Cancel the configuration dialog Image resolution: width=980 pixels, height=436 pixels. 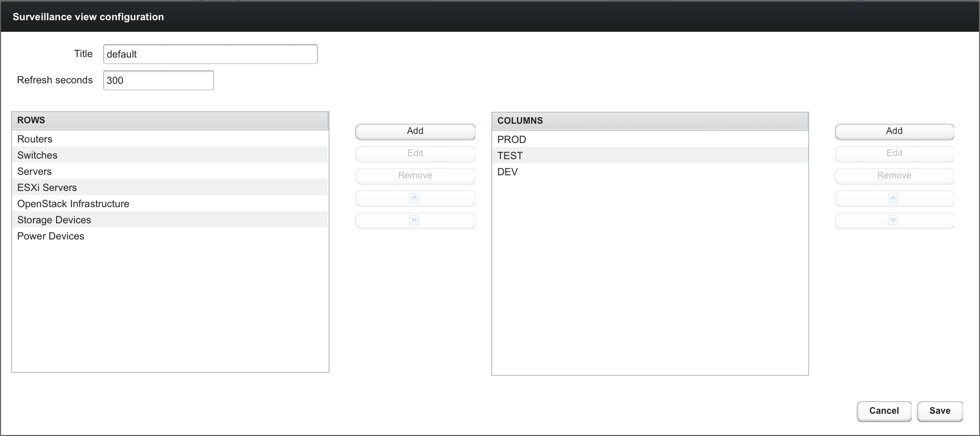click(884, 411)
